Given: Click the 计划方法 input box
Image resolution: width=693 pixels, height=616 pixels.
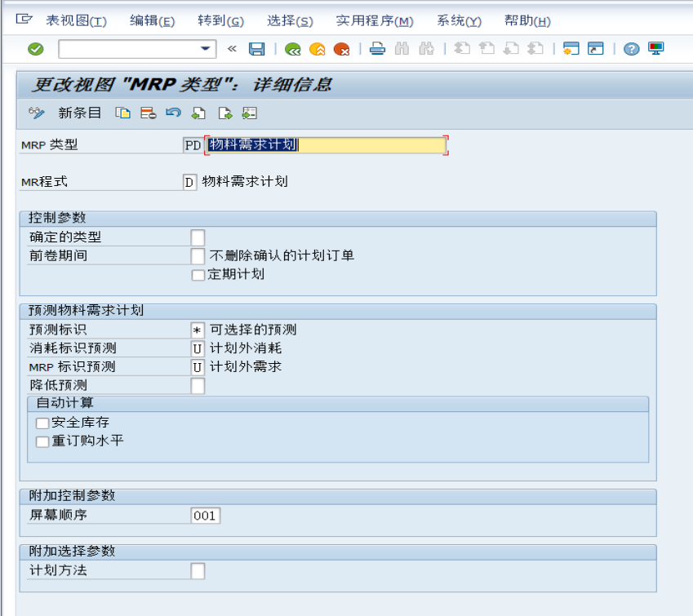Looking at the screenshot, I should click(198, 571).
